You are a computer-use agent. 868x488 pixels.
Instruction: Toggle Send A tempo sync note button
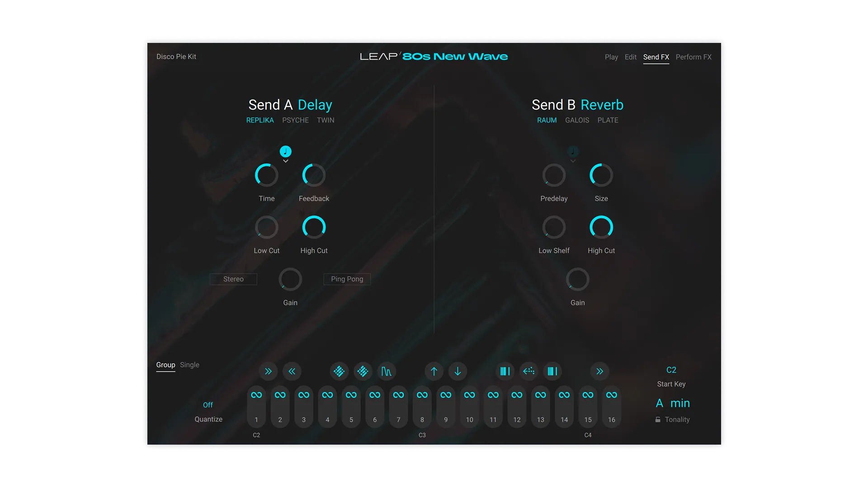point(285,151)
